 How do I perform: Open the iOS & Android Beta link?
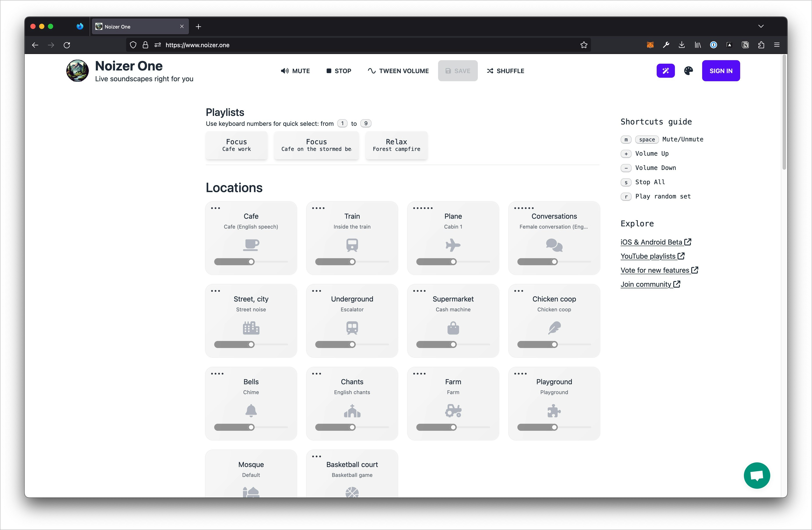point(655,242)
